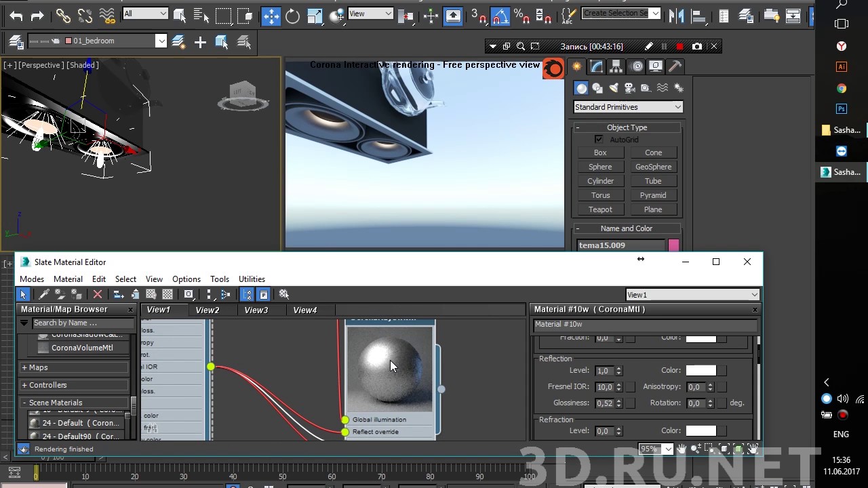Click the Undo arrow icon
This screenshot has width=868, height=488.
click(16, 16)
